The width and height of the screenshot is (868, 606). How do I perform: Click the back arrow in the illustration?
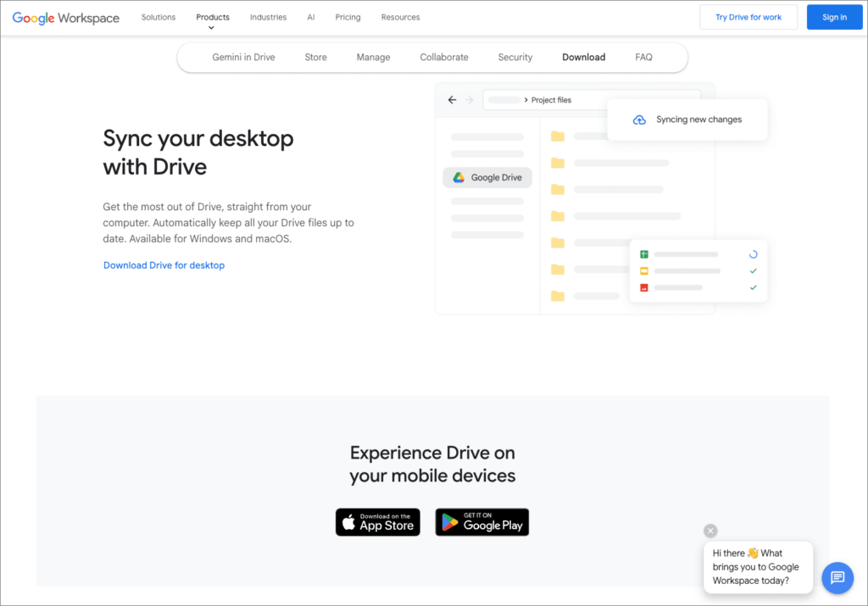point(453,100)
